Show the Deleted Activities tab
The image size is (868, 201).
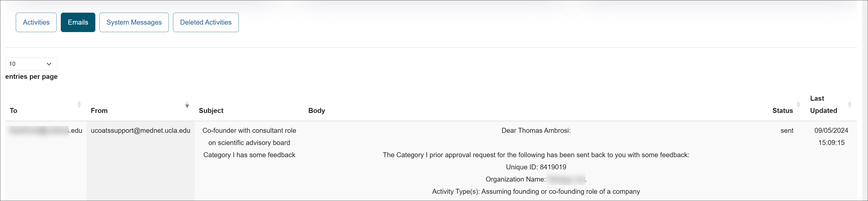tap(206, 23)
